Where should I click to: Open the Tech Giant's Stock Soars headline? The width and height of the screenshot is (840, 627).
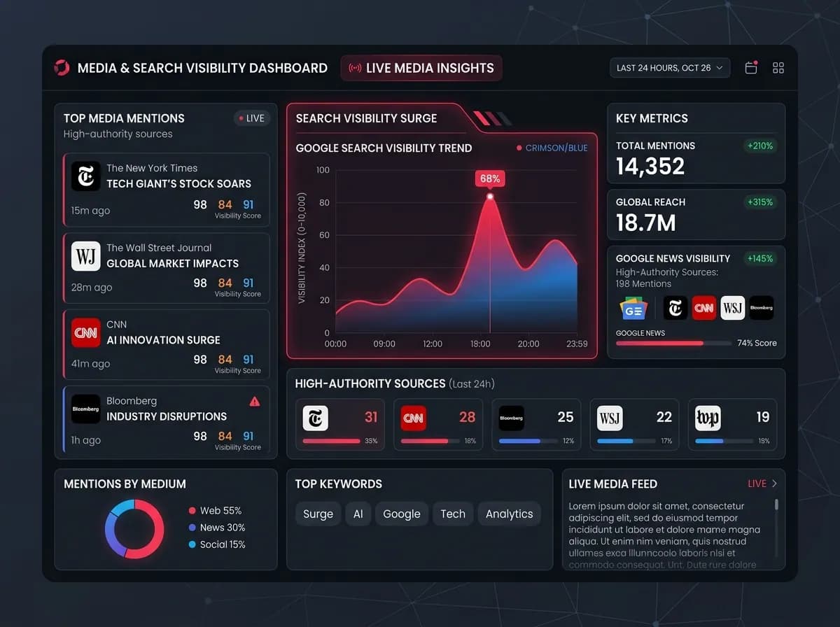point(178,184)
